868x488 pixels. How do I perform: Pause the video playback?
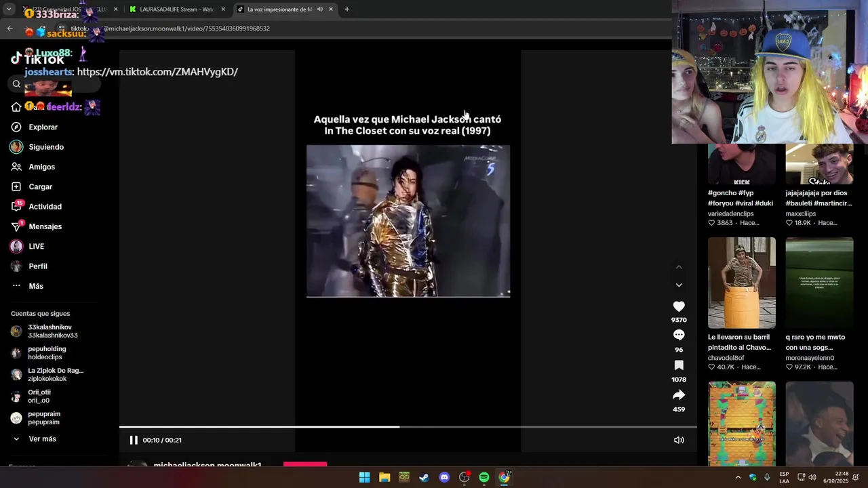pos(134,440)
